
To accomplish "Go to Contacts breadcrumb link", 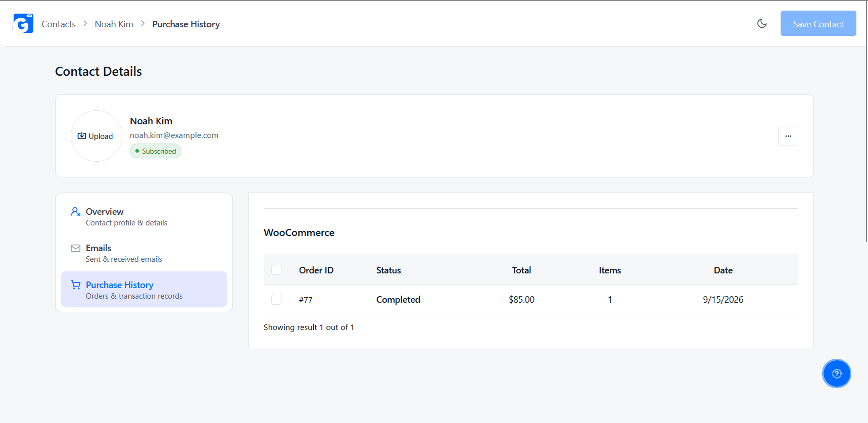I will click(59, 24).
